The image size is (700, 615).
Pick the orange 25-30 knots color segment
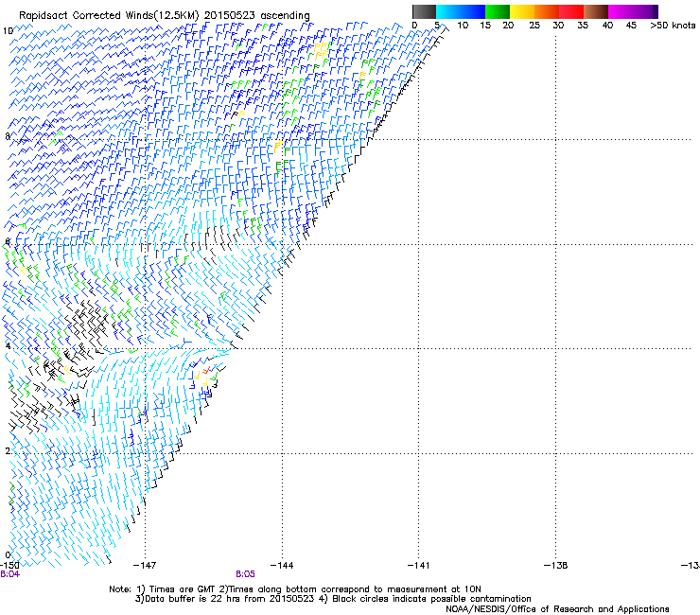(x=547, y=11)
